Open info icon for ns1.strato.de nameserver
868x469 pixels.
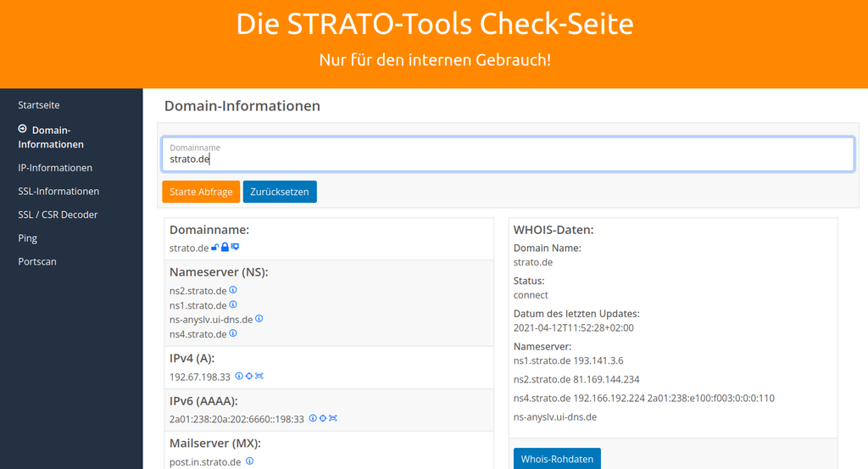(233, 304)
